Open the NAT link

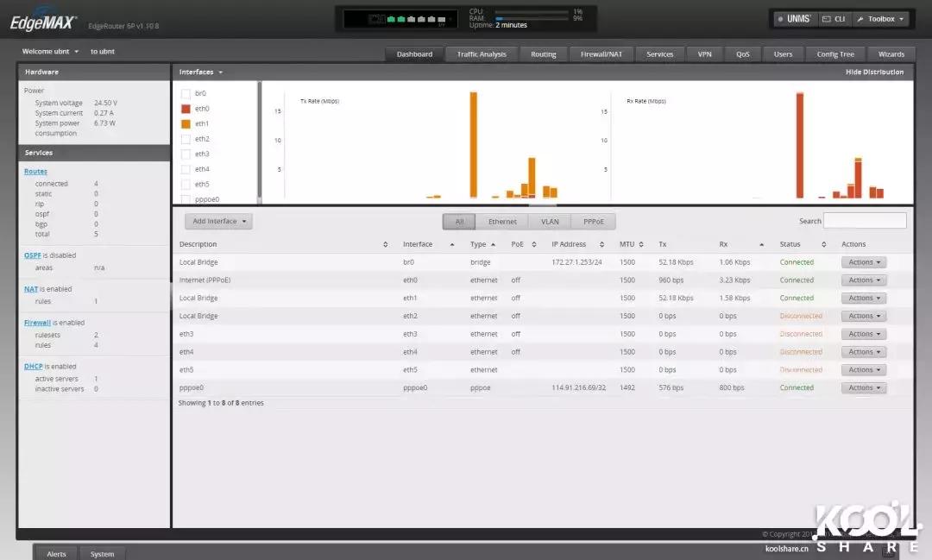point(31,289)
